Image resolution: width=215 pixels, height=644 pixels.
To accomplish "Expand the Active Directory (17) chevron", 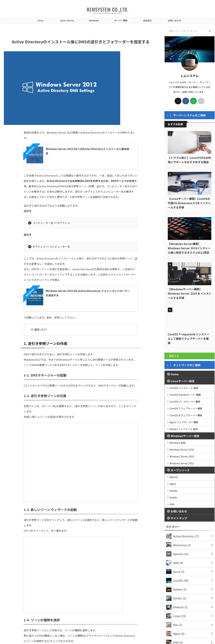I will pyautogui.click(x=212, y=536).
